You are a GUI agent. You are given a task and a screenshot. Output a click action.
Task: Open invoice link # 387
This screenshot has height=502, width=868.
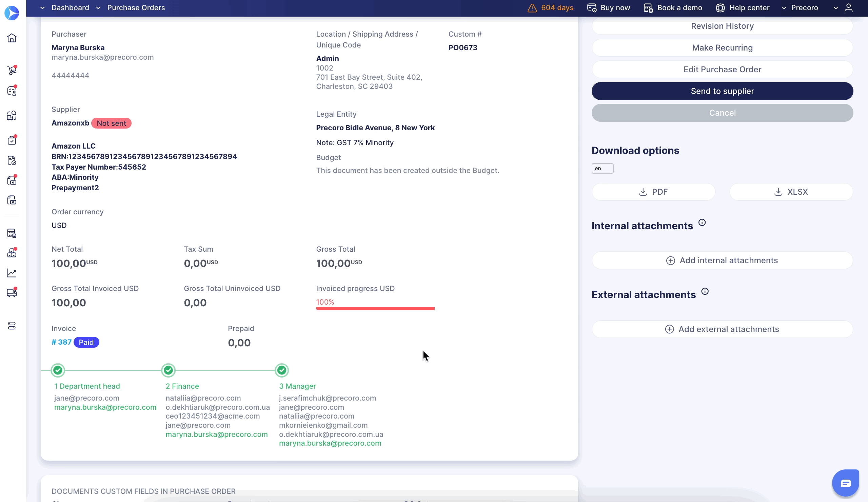pyautogui.click(x=62, y=342)
